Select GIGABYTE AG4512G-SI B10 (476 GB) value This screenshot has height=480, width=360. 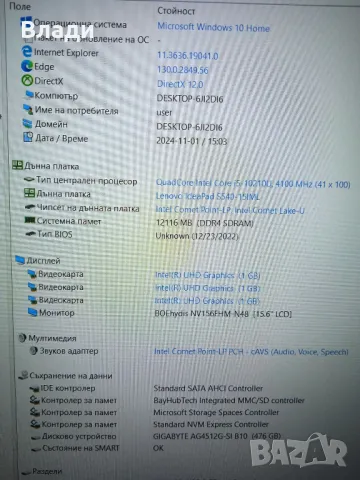pyautogui.click(x=217, y=436)
